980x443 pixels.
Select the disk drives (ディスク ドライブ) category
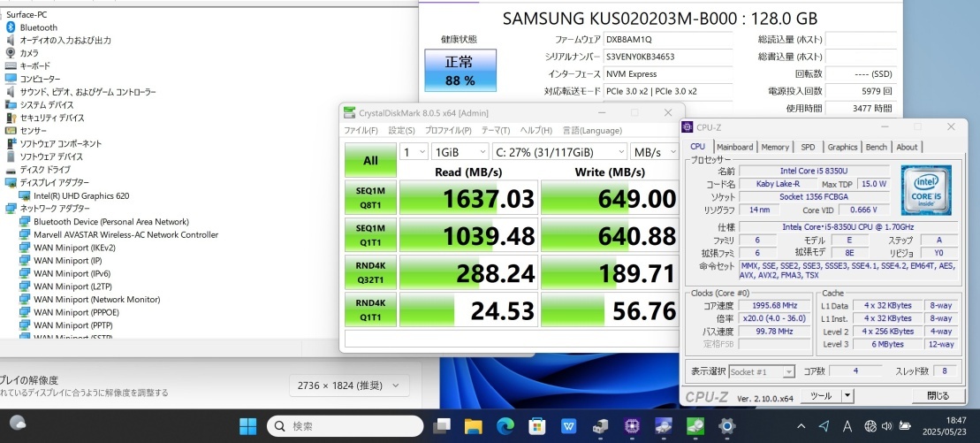pos(45,170)
